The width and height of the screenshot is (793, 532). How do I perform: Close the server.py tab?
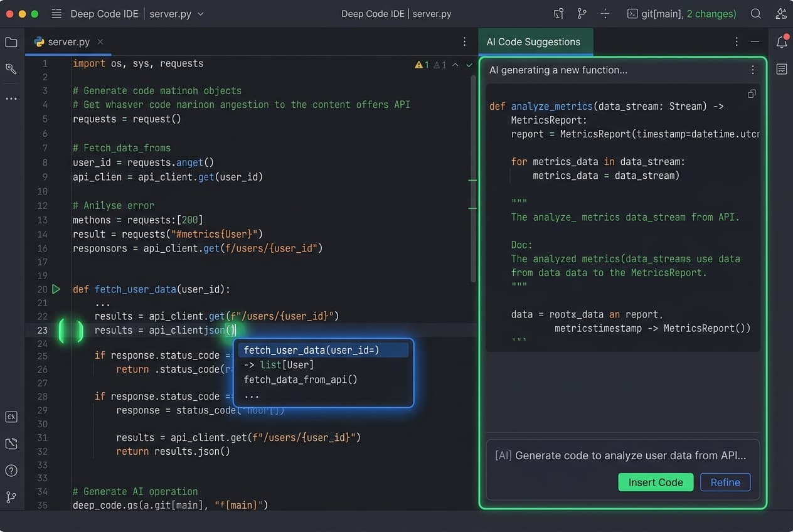(x=100, y=42)
